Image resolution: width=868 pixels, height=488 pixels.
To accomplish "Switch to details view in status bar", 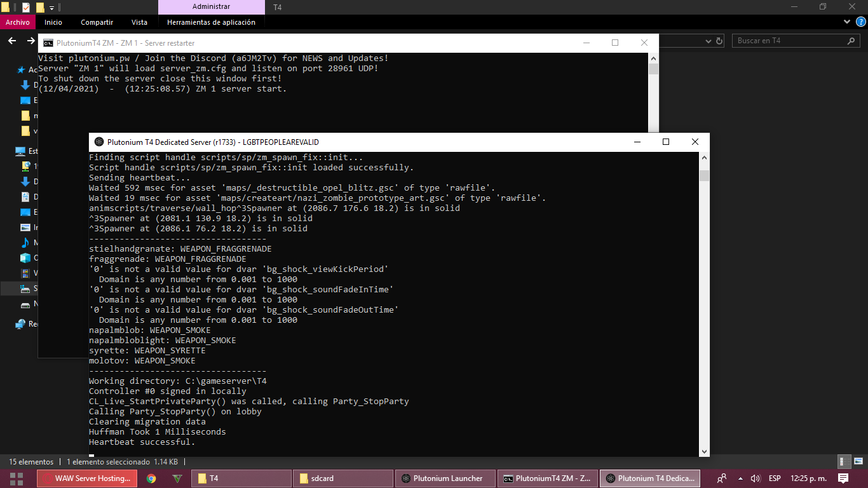I will pos(843,462).
